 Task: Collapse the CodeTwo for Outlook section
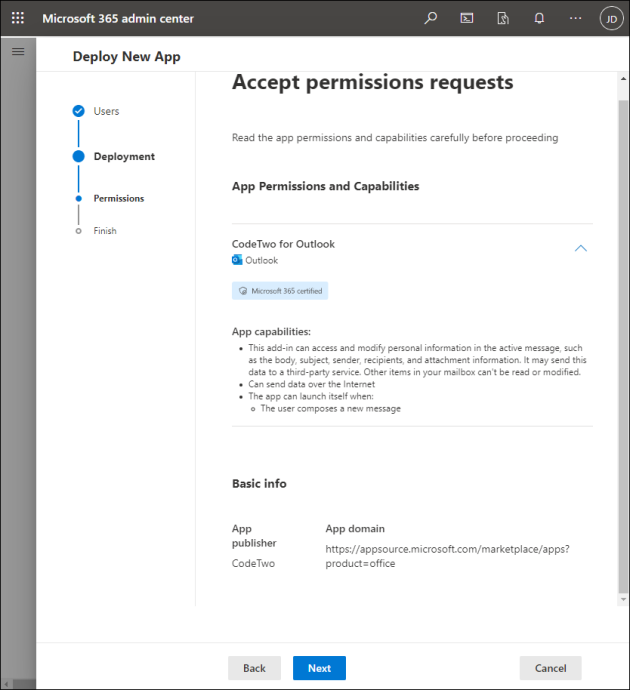[581, 248]
